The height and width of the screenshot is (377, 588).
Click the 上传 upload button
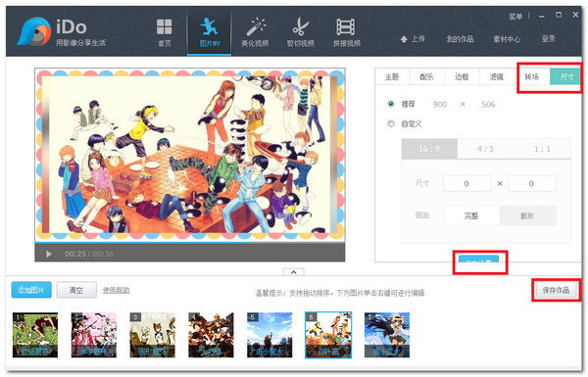pos(413,38)
